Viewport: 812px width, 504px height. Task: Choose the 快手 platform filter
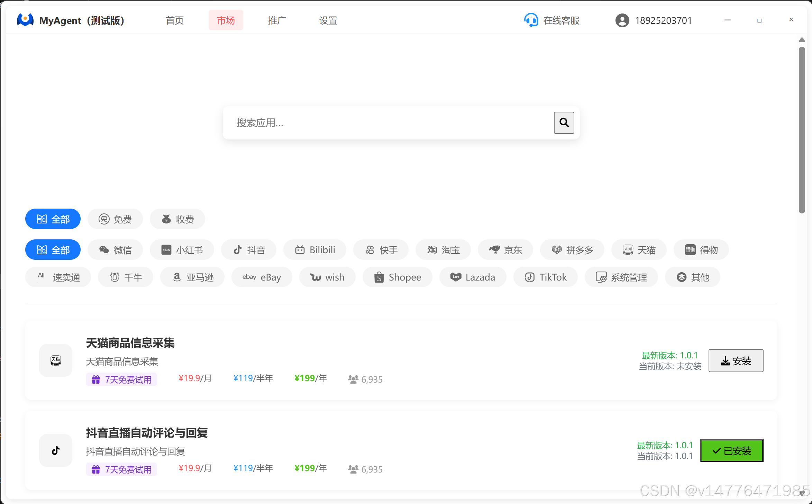coord(381,250)
